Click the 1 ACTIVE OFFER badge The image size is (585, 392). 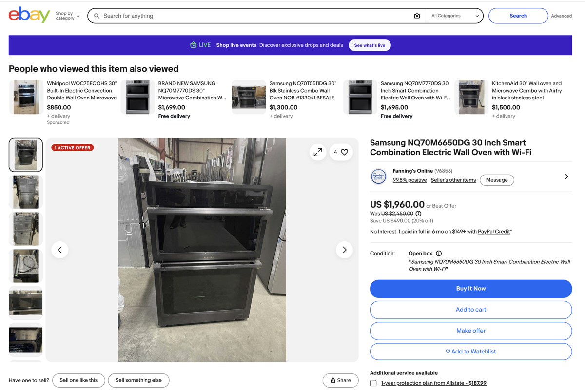[73, 147]
